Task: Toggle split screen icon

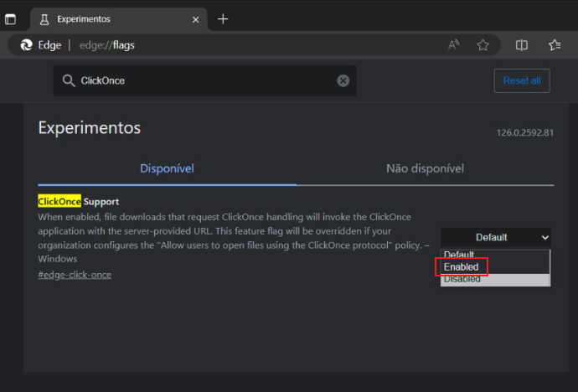Action: 521,45
